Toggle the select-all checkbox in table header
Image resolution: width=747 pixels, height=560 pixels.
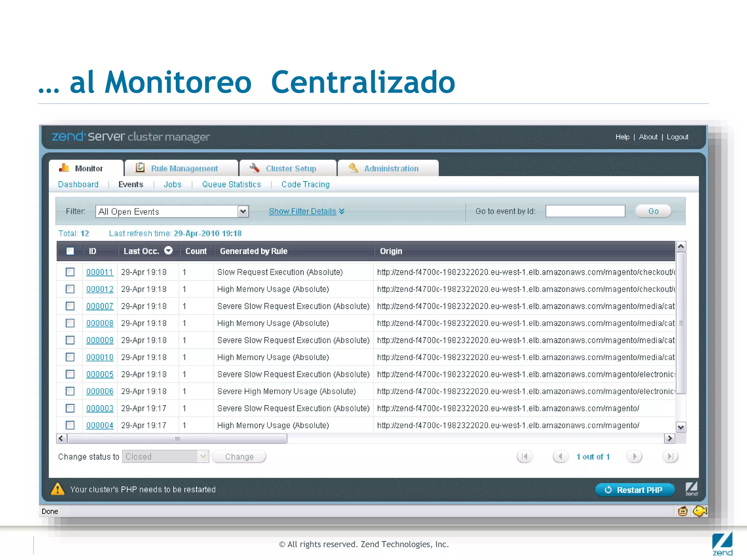click(70, 251)
